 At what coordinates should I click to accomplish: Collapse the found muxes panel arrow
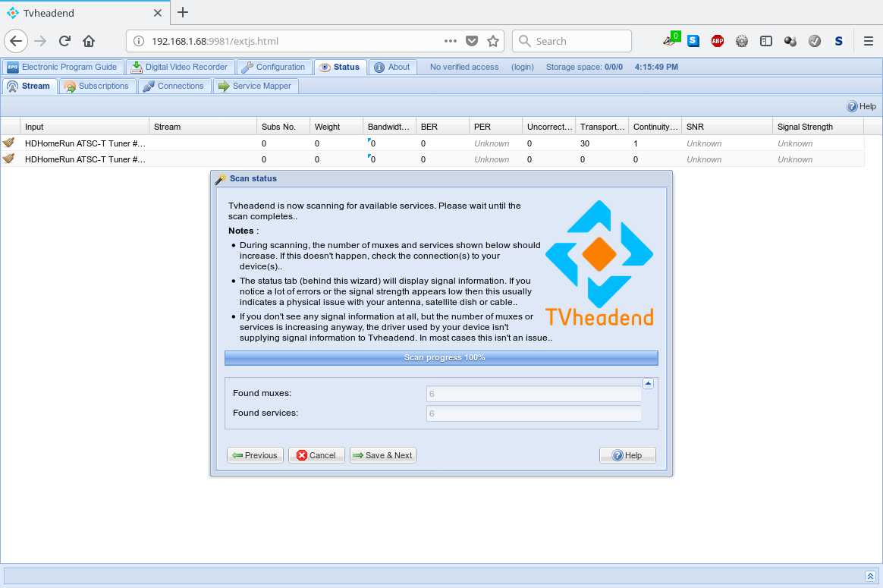(x=648, y=383)
